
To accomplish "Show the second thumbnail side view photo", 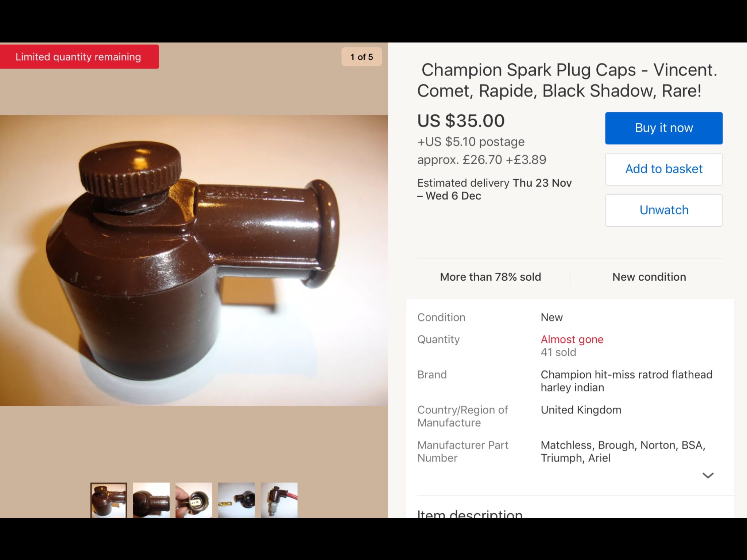I will [x=151, y=500].
